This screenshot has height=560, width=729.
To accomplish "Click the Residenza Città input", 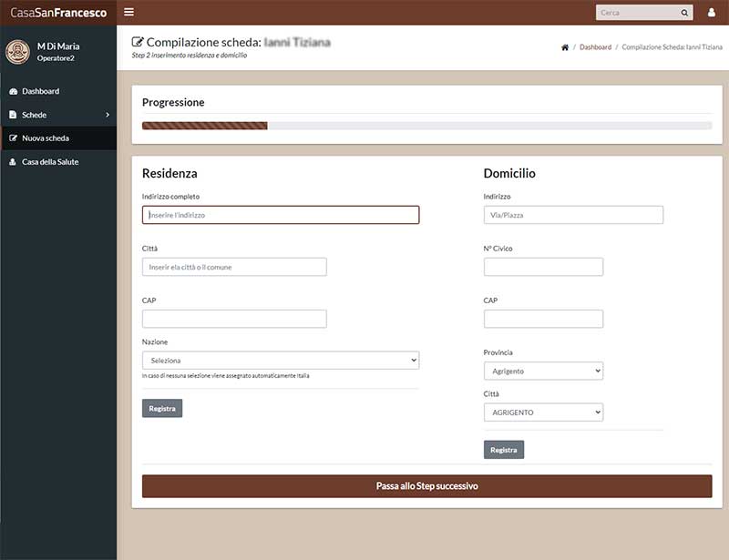I will point(234,267).
